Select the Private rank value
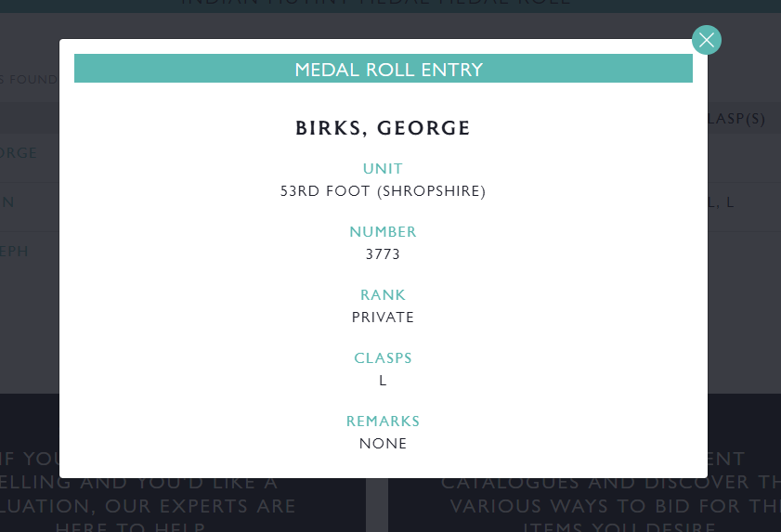 pos(383,318)
